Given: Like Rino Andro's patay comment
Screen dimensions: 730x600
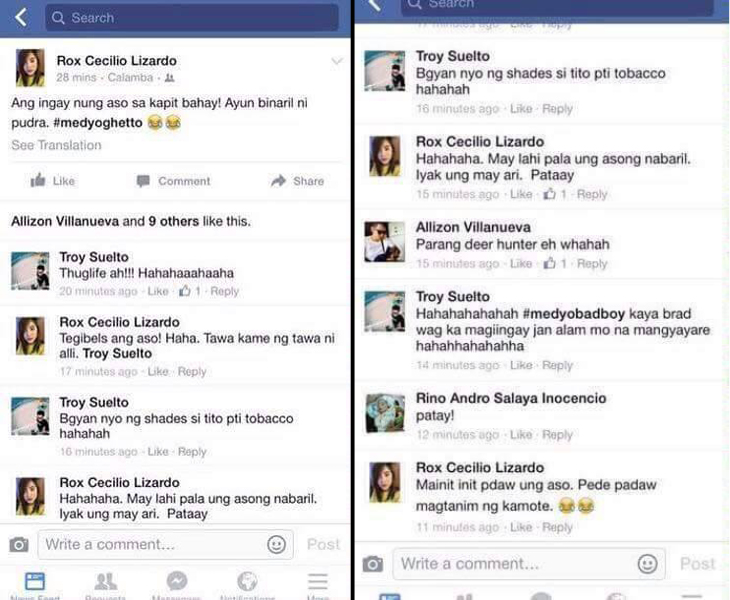Looking at the screenshot, I should point(520,435).
